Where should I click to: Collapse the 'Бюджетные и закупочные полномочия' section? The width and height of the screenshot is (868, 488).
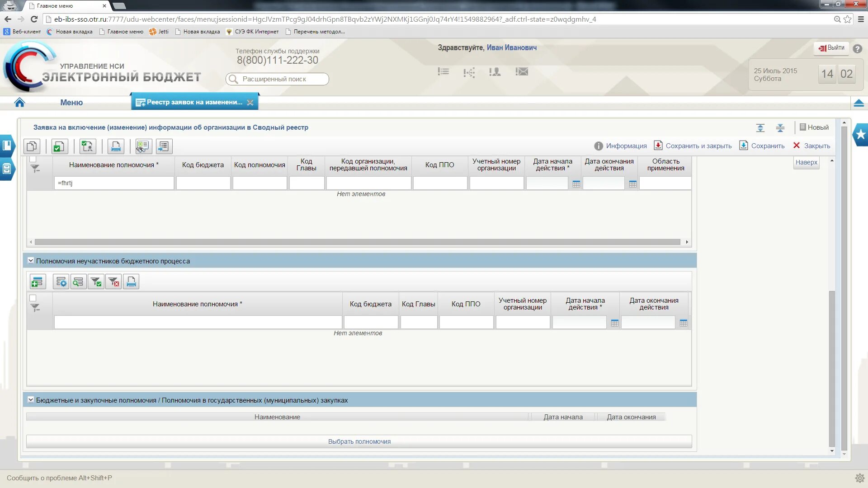coord(31,400)
